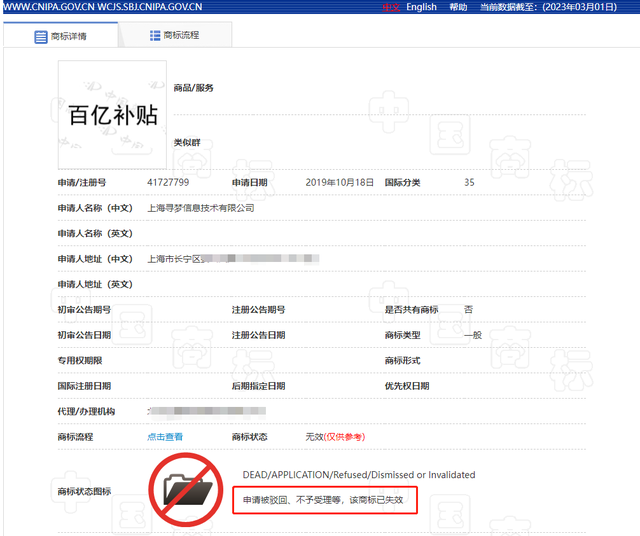
Task: Select international class value 35
Action: [469, 182]
